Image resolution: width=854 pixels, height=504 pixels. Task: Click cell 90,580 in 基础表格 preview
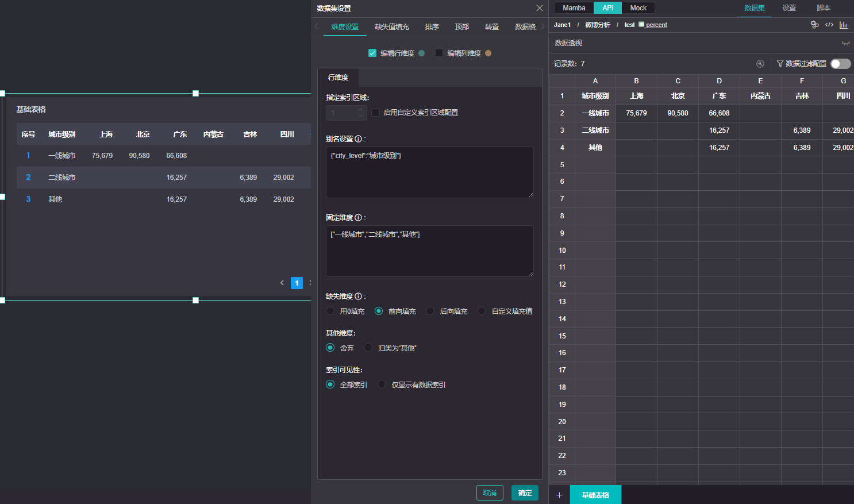[x=139, y=156]
